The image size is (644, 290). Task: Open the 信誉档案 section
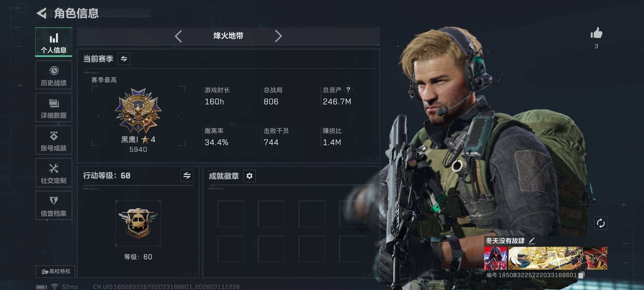[54, 205]
